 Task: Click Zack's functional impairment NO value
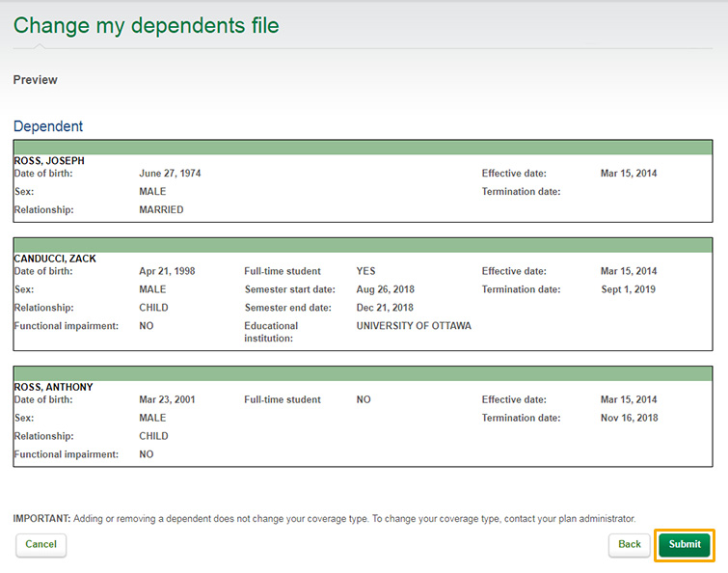tap(147, 326)
